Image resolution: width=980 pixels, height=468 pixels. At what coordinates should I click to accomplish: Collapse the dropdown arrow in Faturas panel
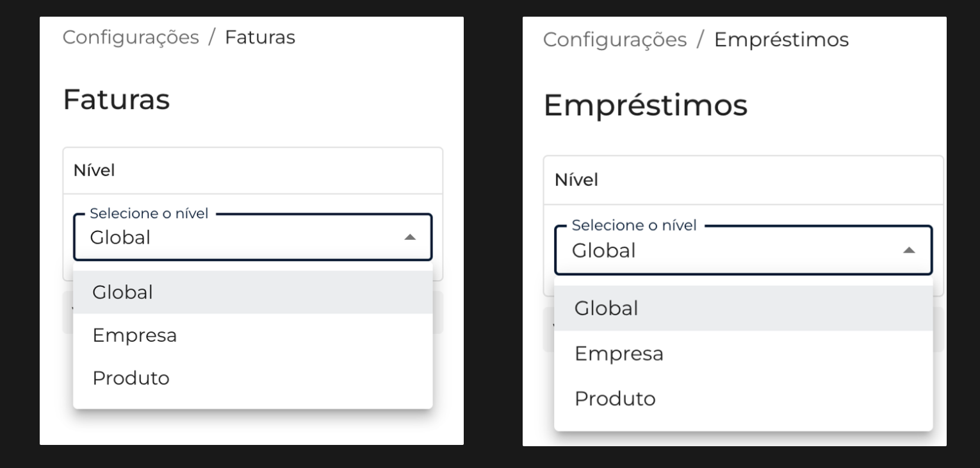coord(410,238)
